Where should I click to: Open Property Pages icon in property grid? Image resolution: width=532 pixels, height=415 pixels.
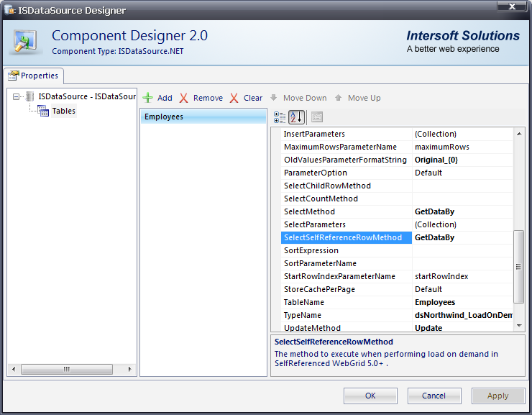pyautogui.click(x=317, y=117)
